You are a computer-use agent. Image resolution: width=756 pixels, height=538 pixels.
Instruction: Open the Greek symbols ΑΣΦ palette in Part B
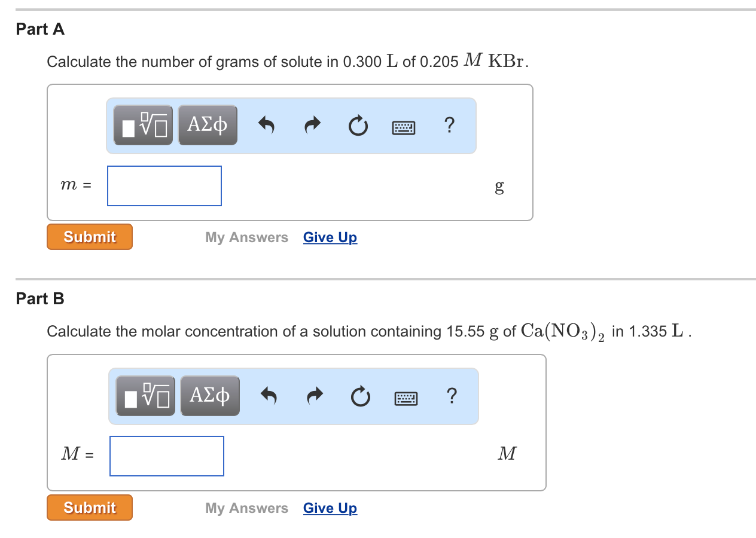pos(210,395)
